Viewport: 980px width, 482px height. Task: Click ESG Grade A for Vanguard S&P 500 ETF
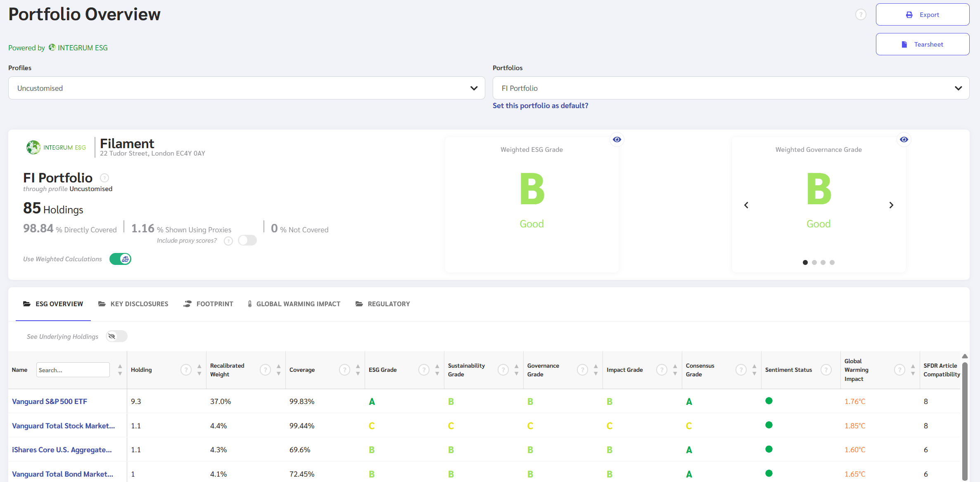point(372,402)
